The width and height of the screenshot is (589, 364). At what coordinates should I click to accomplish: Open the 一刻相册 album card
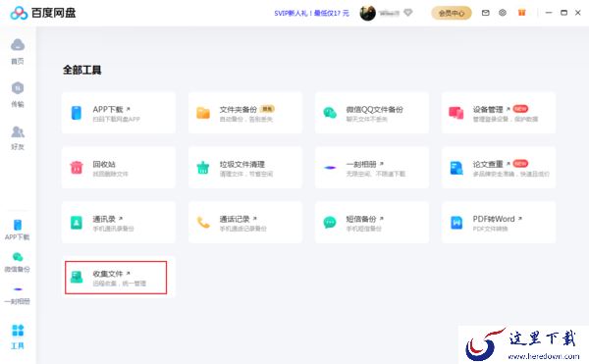click(372, 168)
